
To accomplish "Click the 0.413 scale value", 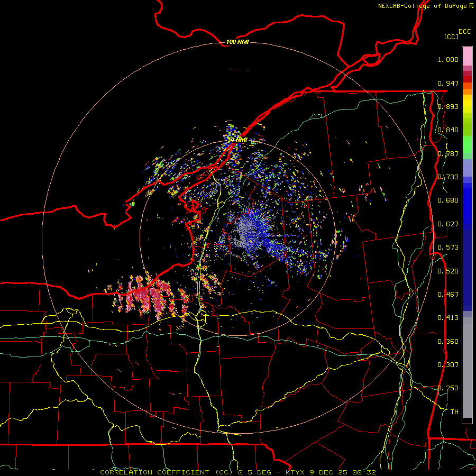I will coord(448,318).
